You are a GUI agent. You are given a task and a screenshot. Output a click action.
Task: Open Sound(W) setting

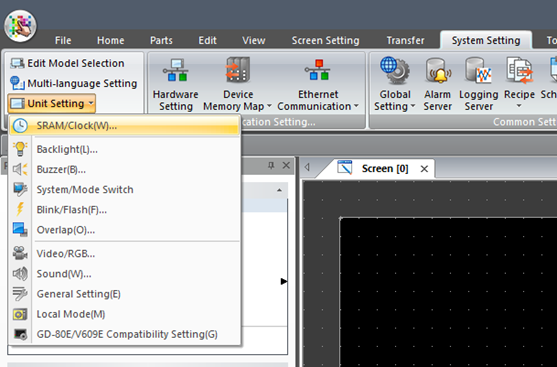click(x=124, y=274)
